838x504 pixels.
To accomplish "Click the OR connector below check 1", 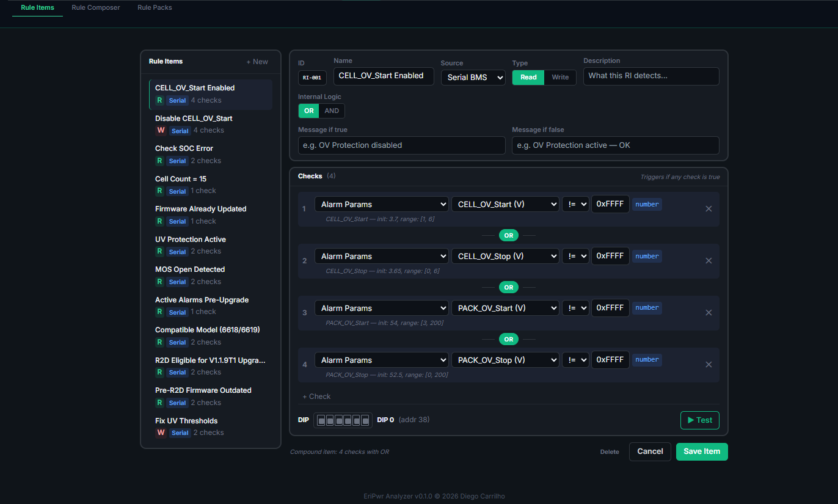I will (508, 235).
